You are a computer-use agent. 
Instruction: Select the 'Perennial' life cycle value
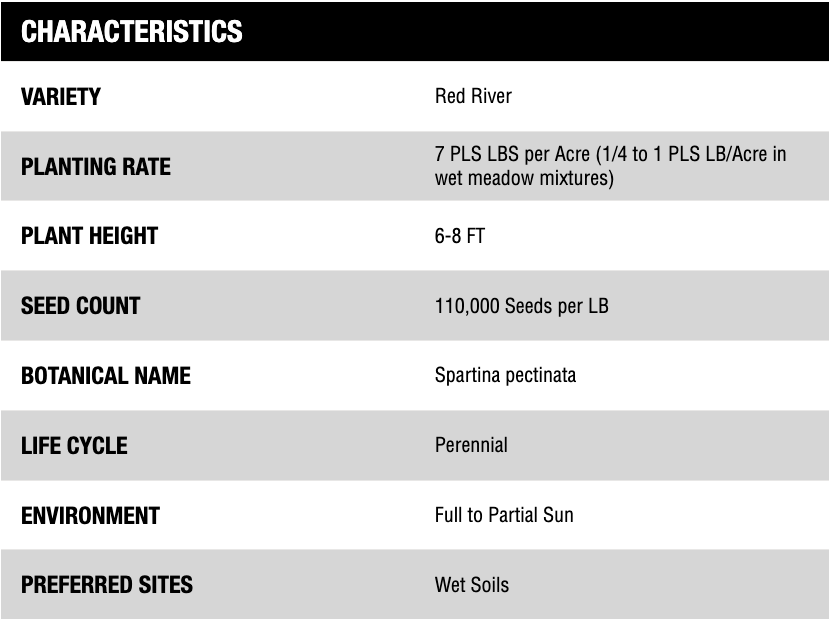click(x=471, y=446)
